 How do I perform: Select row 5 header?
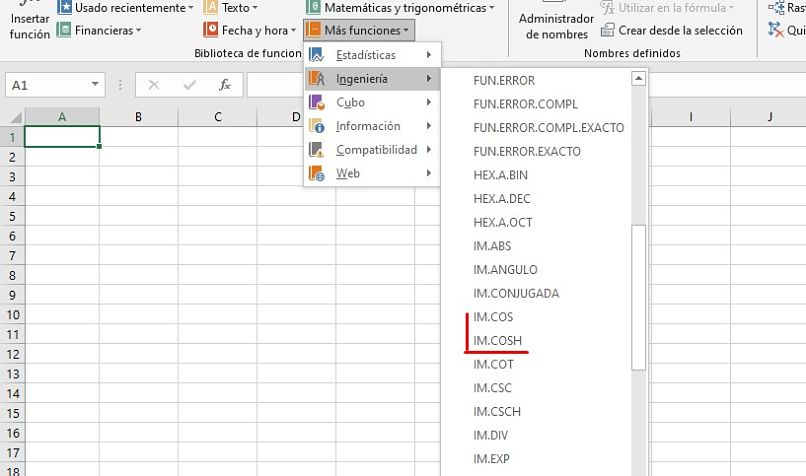pos(12,216)
